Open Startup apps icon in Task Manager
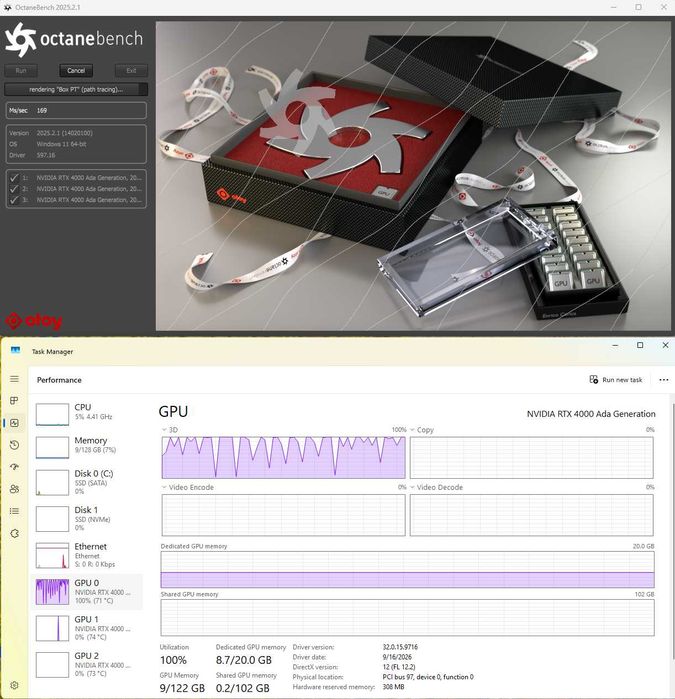 click(14, 467)
